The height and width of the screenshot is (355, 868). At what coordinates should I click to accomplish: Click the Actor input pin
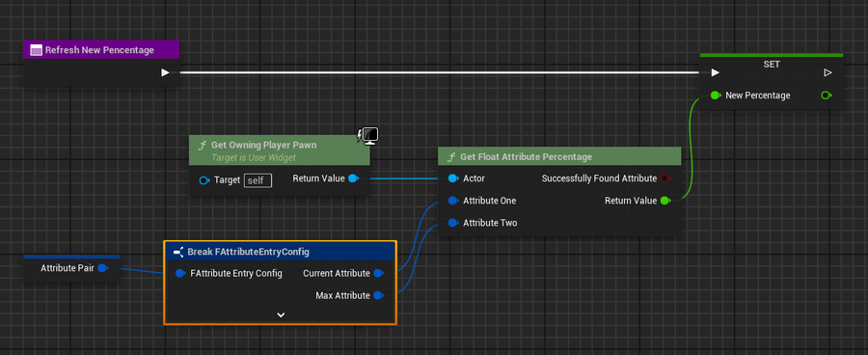point(453,178)
